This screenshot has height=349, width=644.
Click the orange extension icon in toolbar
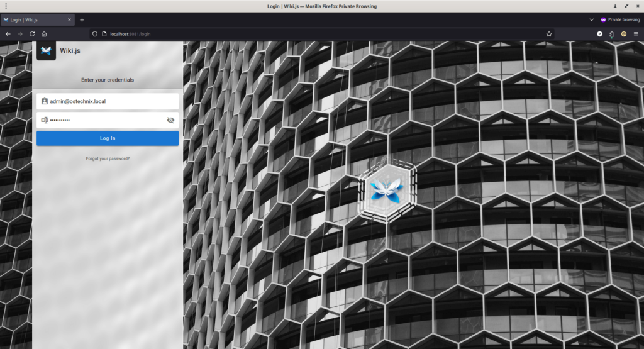[x=624, y=34]
